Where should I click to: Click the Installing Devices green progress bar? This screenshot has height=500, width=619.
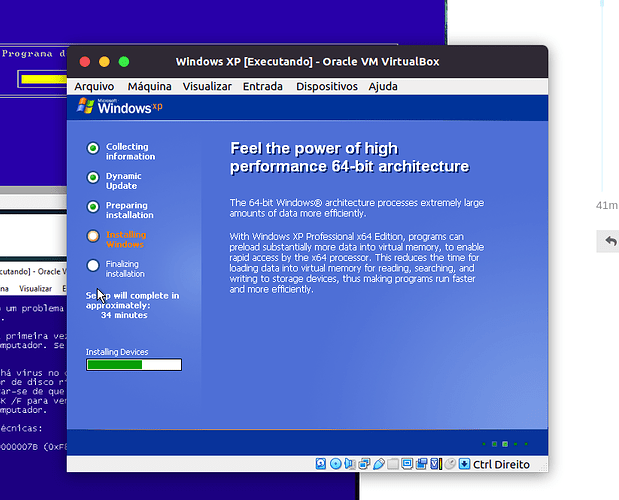134,365
